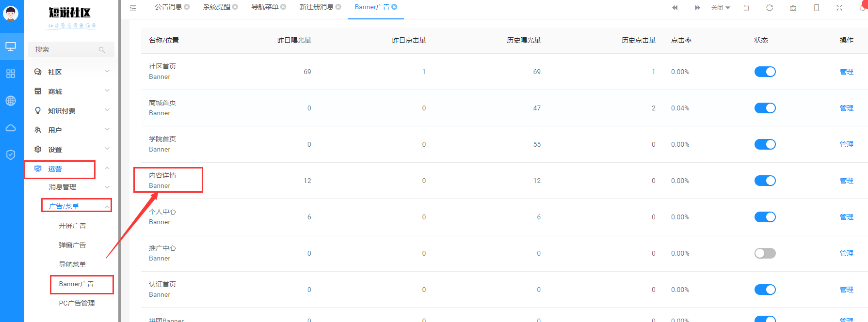Enter fullscreen with the expand icon
This screenshot has height=322, width=868.
(839, 8)
